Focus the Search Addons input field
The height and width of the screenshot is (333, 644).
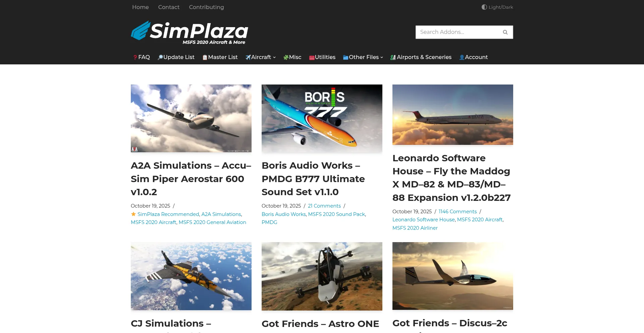[458, 32]
